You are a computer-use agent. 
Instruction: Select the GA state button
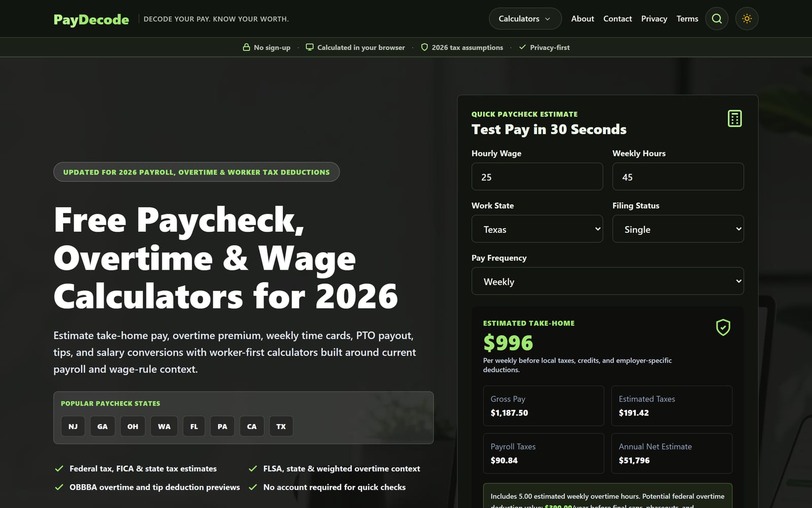(x=103, y=426)
